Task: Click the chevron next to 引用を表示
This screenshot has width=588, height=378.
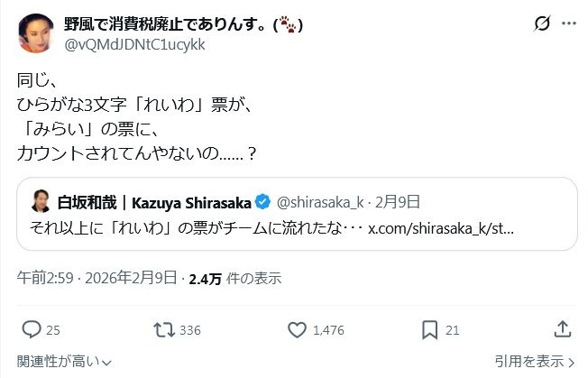Action: pyautogui.click(x=571, y=362)
